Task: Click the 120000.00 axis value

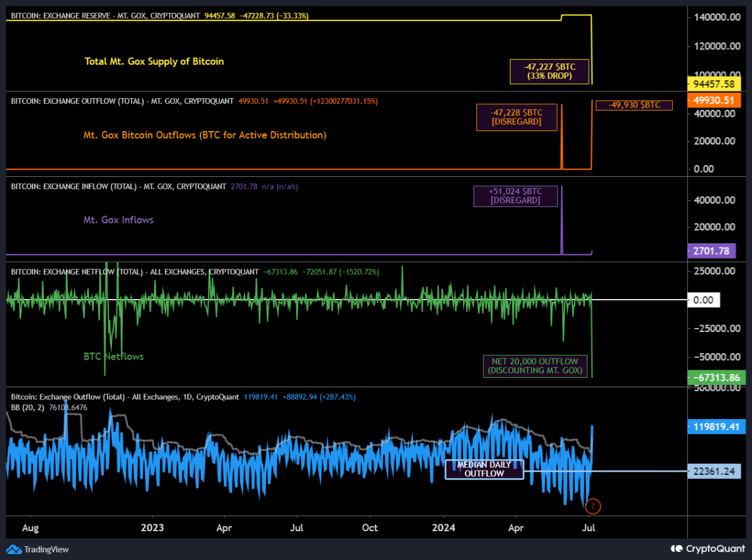Action: pyautogui.click(x=717, y=46)
